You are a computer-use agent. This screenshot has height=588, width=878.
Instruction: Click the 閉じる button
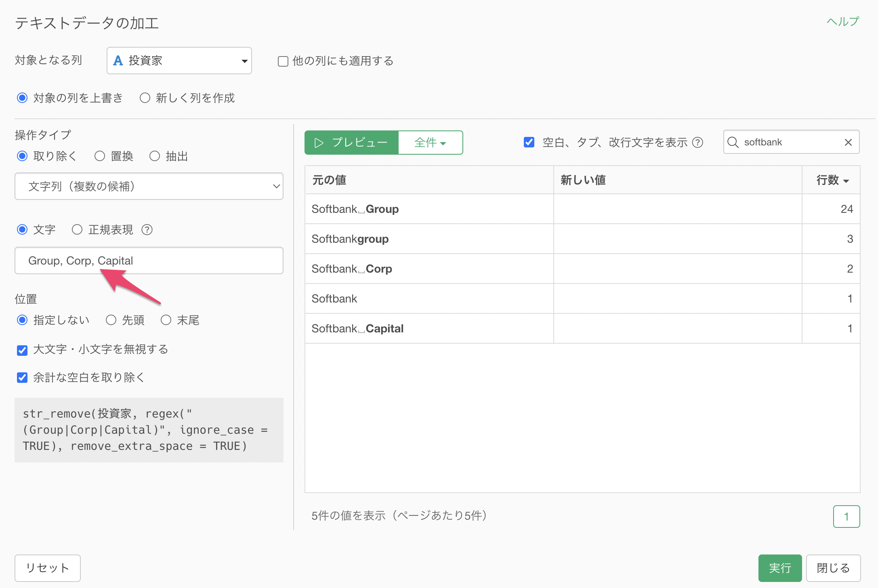click(x=833, y=568)
